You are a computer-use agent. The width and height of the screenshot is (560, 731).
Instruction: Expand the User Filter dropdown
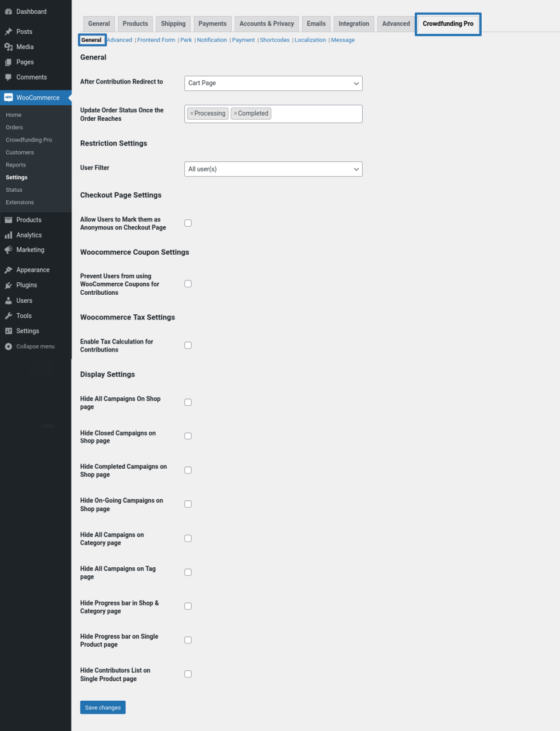273,169
